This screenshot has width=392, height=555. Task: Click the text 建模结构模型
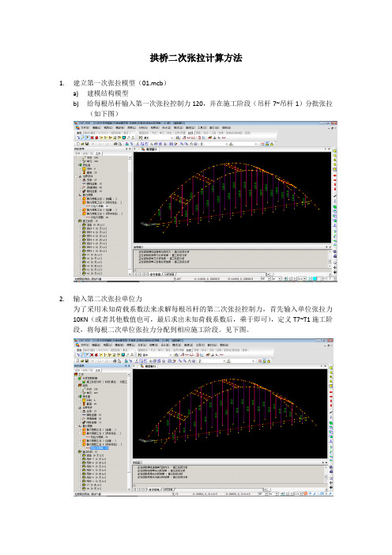pyautogui.click(x=108, y=93)
